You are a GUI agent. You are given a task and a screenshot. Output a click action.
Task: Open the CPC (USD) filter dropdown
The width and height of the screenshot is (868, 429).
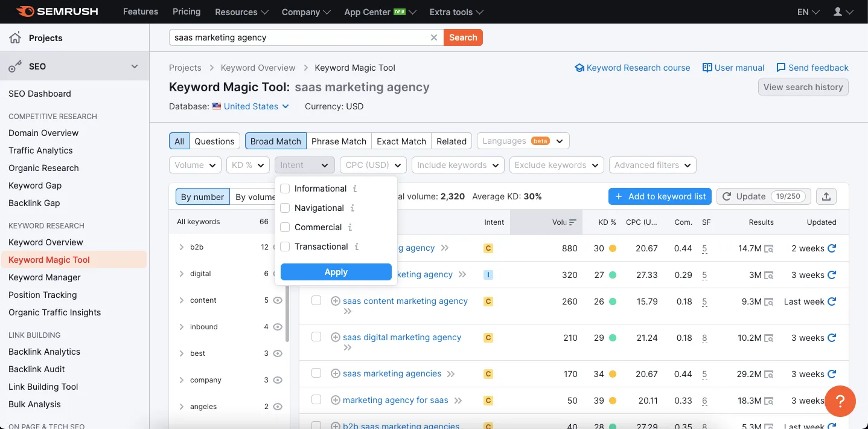[373, 165]
